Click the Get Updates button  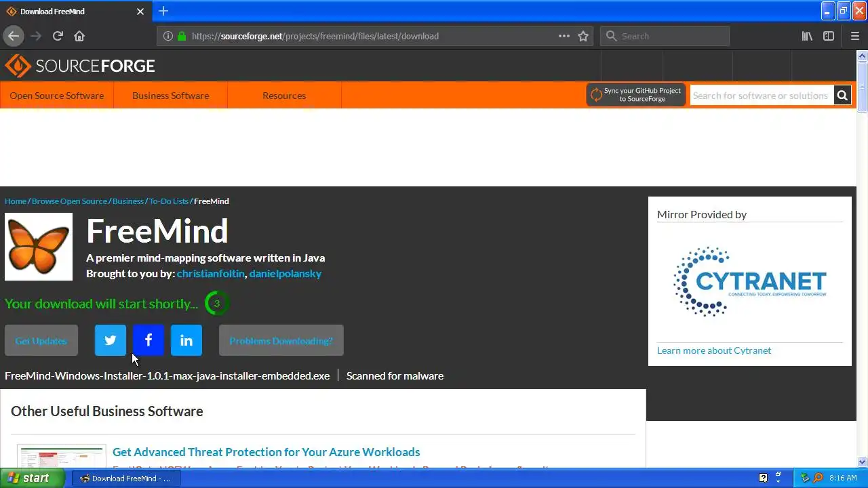[x=41, y=340]
